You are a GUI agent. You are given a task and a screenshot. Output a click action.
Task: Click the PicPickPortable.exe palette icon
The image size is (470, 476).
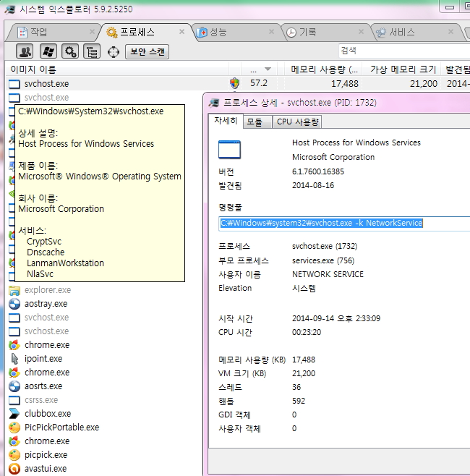point(14,428)
